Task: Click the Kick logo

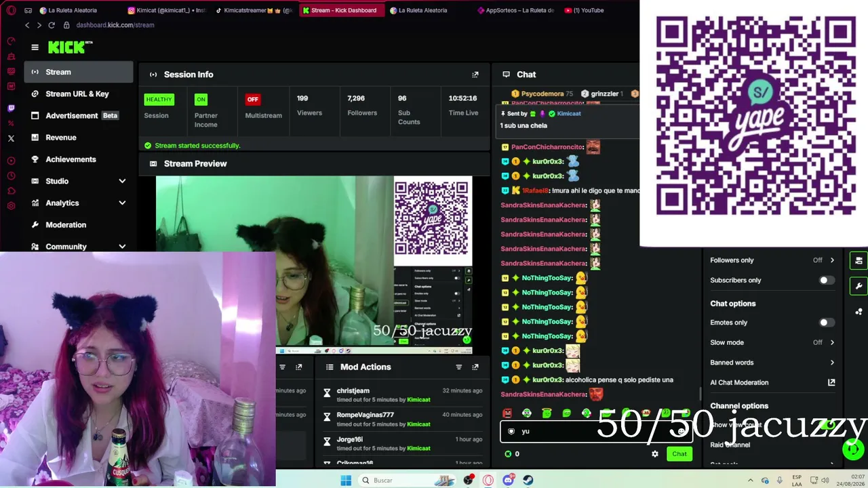Action: 70,47
